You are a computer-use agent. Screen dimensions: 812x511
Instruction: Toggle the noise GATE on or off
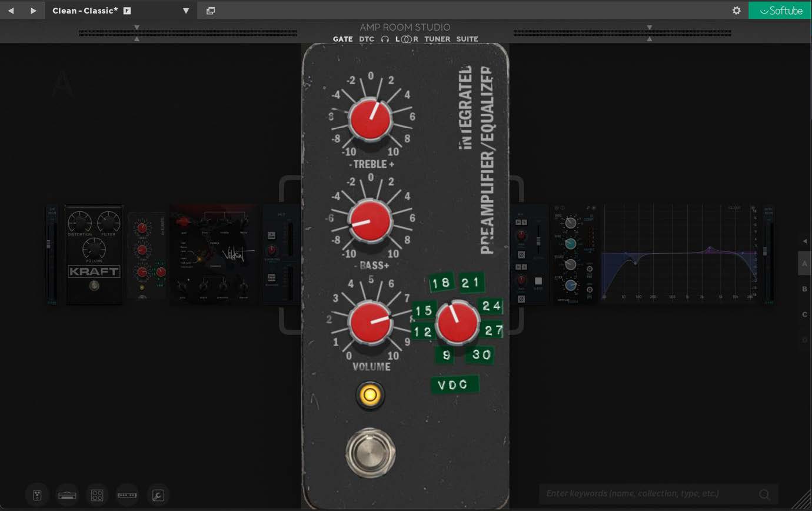[342, 39]
